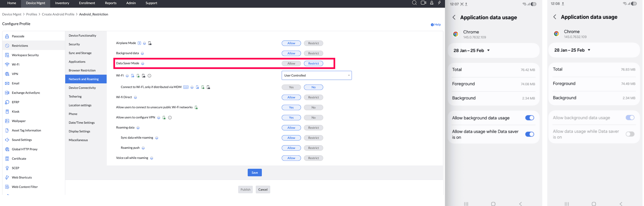Click the VPN globe icon in sidebar
Image resolution: width=644 pixels, height=206 pixels.
pyautogui.click(x=7, y=74)
